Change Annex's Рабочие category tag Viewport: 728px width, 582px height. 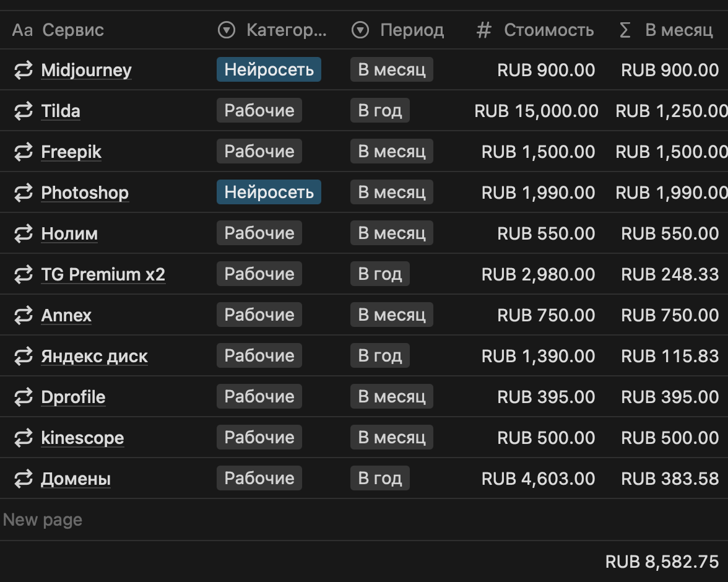click(259, 315)
